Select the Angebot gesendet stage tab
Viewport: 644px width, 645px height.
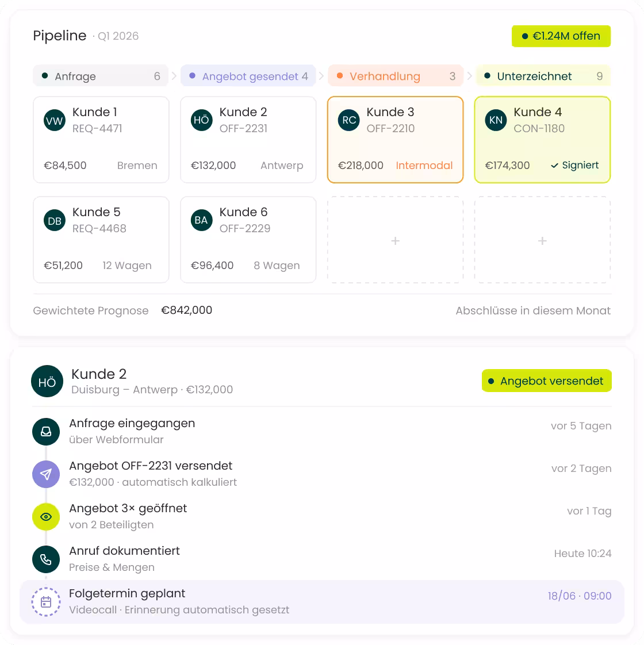point(248,76)
